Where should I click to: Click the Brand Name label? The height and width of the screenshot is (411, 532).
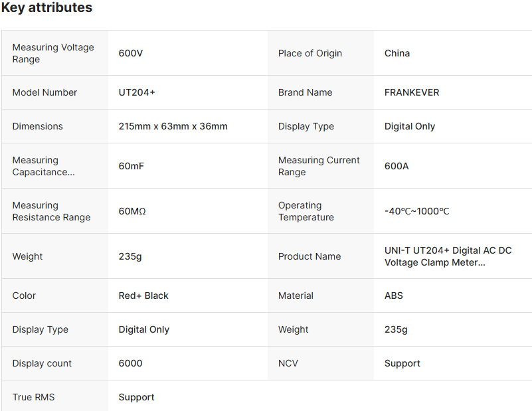(306, 92)
